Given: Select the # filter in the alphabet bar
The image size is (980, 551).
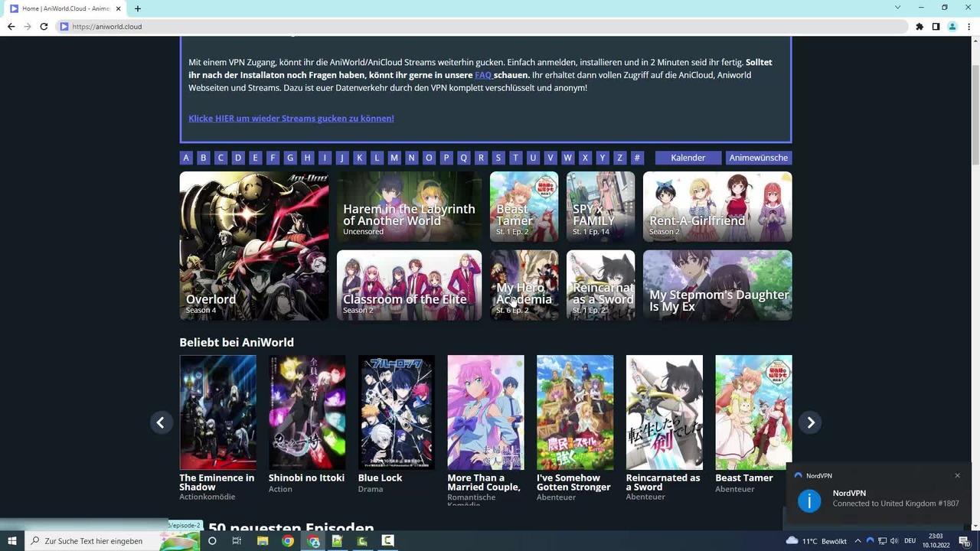Looking at the screenshot, I should 637,158.
